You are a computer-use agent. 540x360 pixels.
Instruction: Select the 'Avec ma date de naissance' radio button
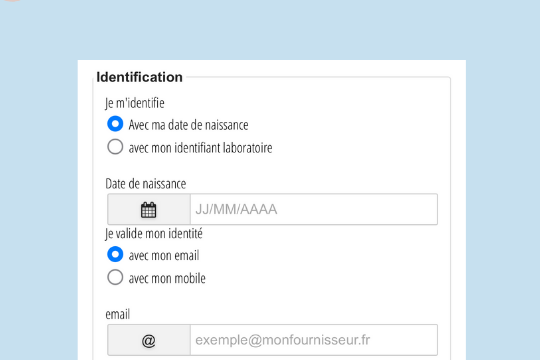pos(115,124)
